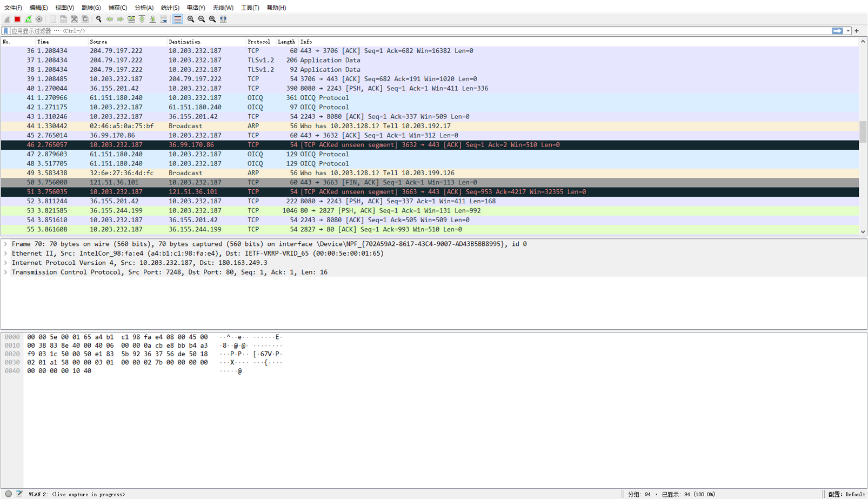Click the reload capture file icon
Image resolution: width=868 pixels, height=499 pixels.
(x=85, y=19)
